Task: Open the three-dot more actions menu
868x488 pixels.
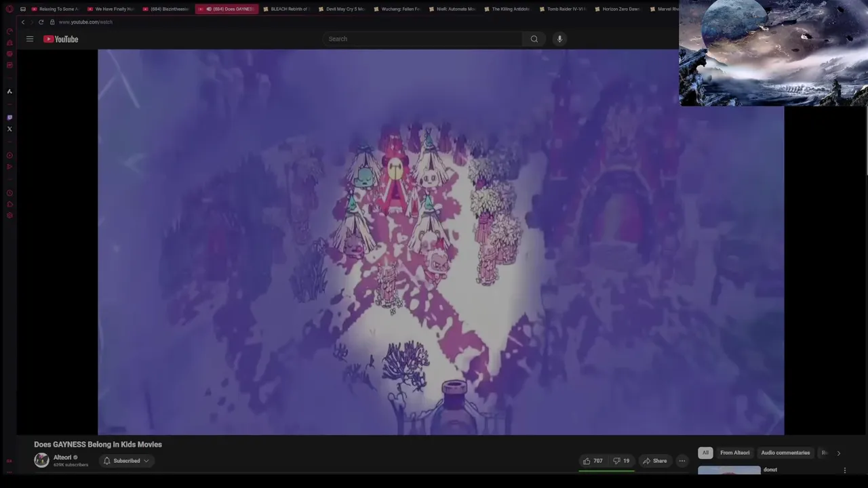Action: pos(682,461)
